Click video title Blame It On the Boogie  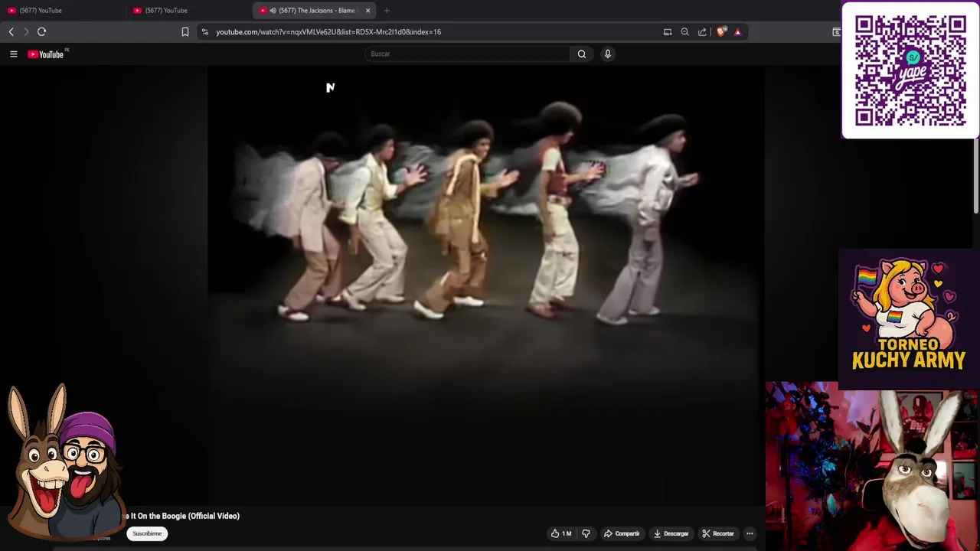tap(182, 516)
